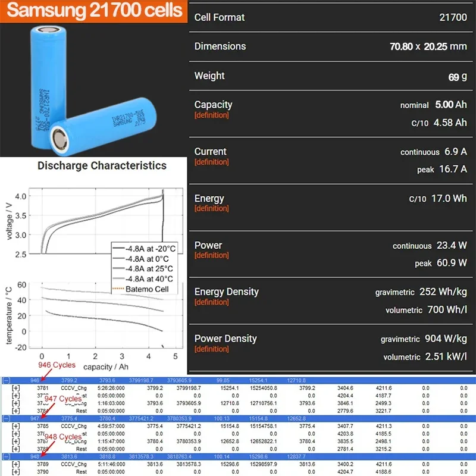Image resolution: width=476 pixels, height=476 pixels.
Task: Expand step 3784 Rest row
Action: (x=16, y=411)
